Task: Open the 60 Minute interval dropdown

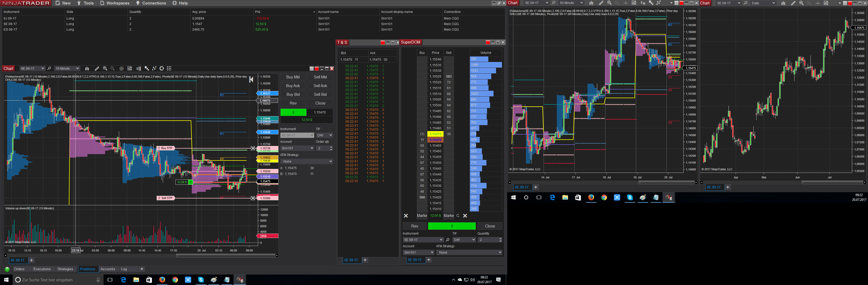Action: point(571,3)
